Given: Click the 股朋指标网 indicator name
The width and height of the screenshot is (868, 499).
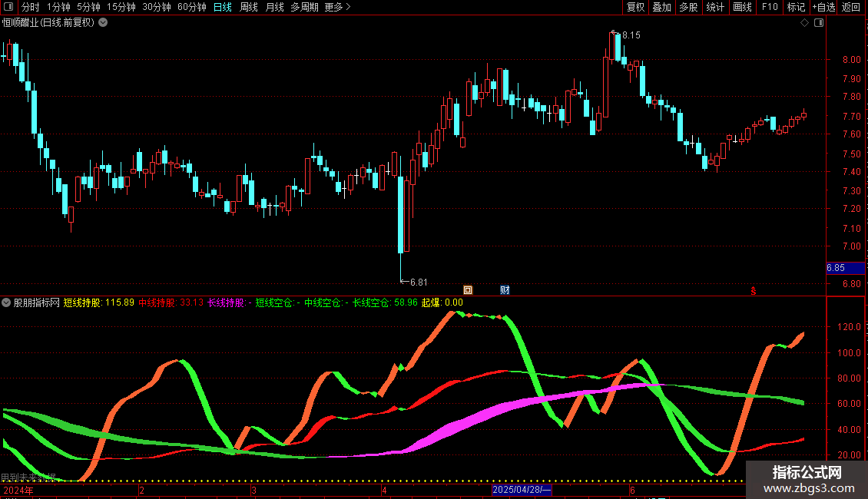Looking at the screenshot, I should (x=37, y=302).
